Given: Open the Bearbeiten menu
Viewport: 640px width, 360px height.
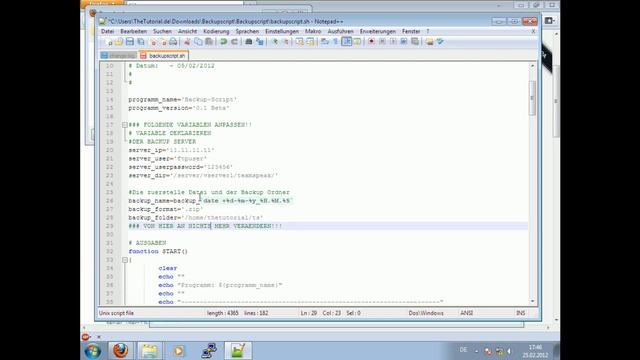Looking at the screenshot, I should coord(133,31).
